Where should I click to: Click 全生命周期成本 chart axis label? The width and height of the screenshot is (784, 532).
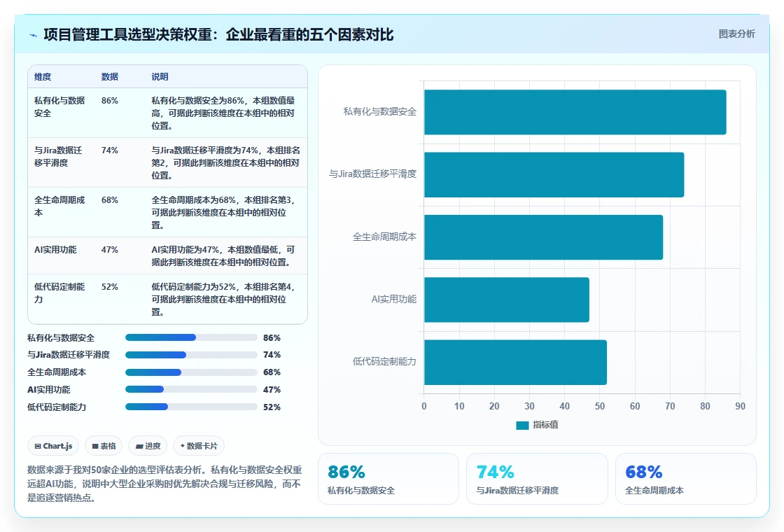pyautogui.click(x=384, y=237)
